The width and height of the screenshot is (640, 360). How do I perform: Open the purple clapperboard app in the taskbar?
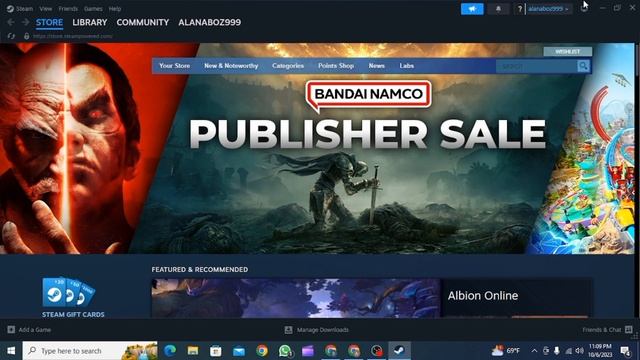click(x=308, y=350)
